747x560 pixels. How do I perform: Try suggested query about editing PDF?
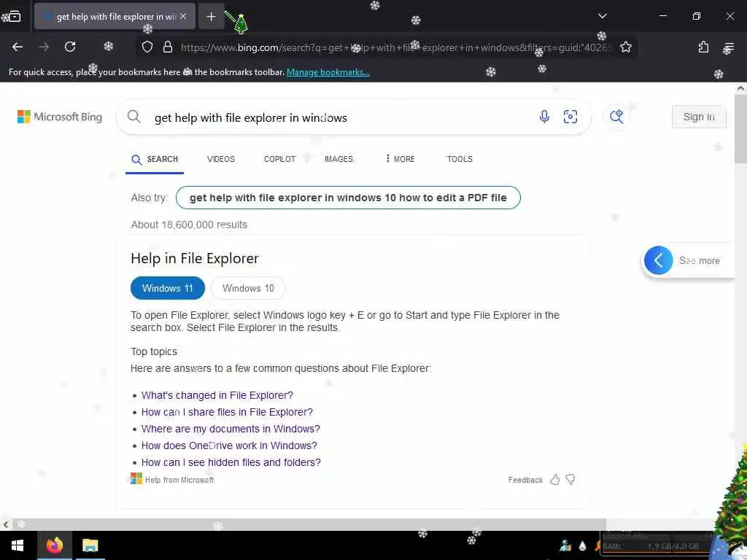coord(348,198)
